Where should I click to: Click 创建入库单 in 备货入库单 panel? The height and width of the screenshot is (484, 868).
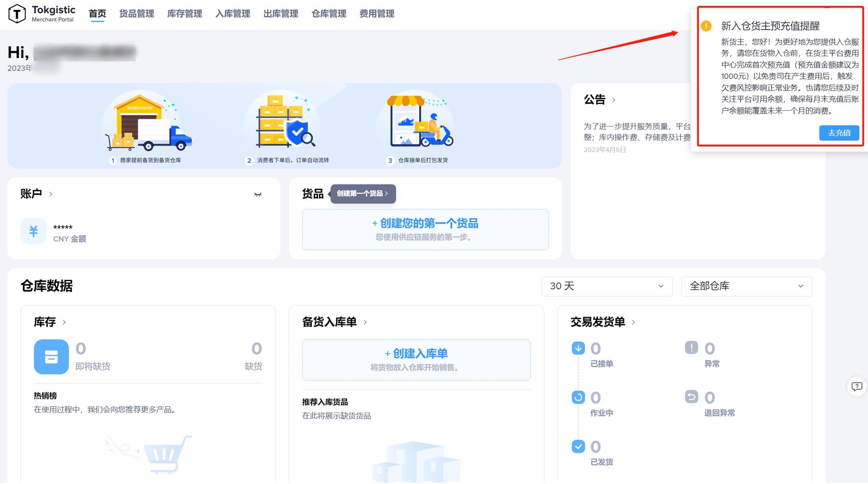[x=416, y=353]
